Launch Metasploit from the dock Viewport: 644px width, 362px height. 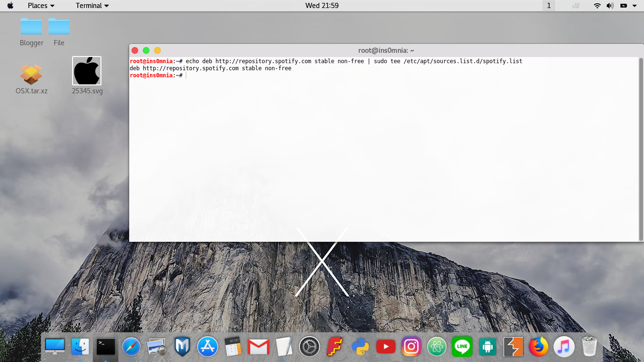[x=182, y=346]
